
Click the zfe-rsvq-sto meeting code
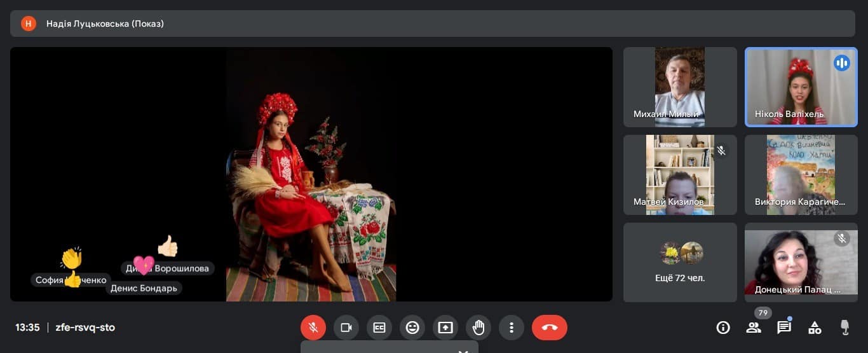click(85, 328)
